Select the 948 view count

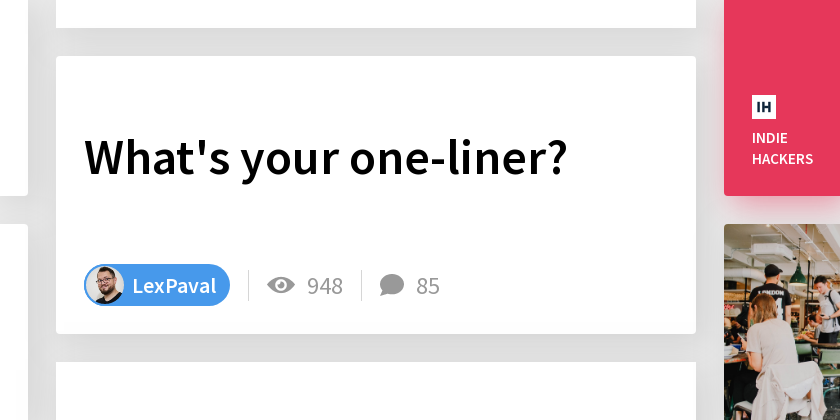pyautogui.click(x=325, y=286)
